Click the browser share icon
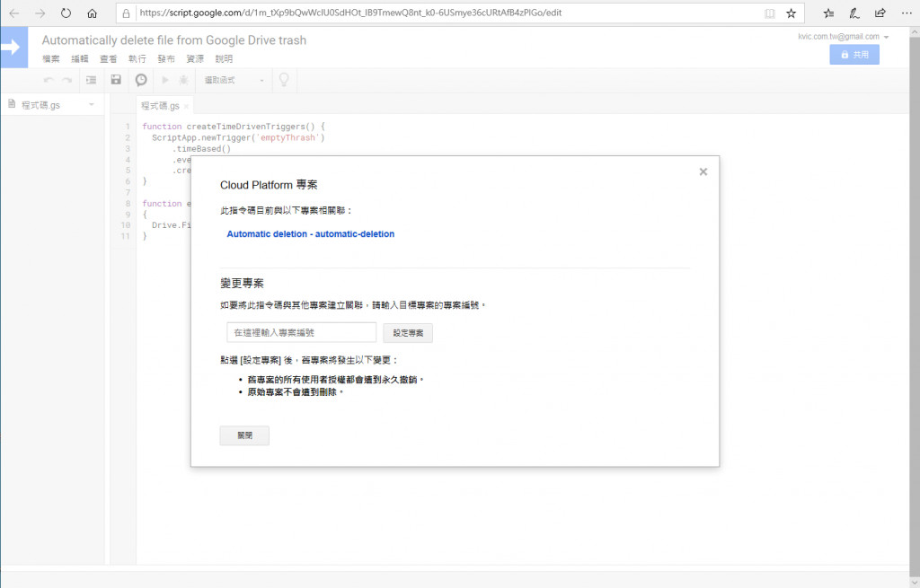920x588 pixels. coord(880,13)
